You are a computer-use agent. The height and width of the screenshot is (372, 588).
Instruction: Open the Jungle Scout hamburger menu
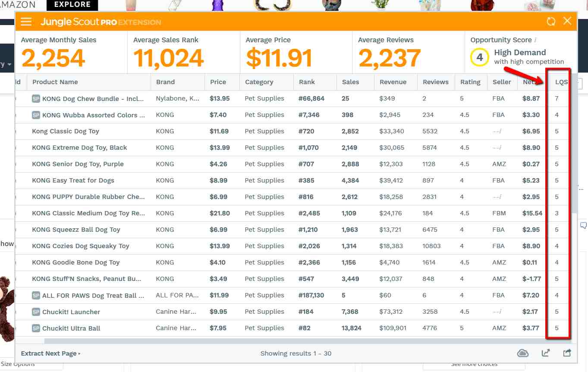[x=26, y=22]
